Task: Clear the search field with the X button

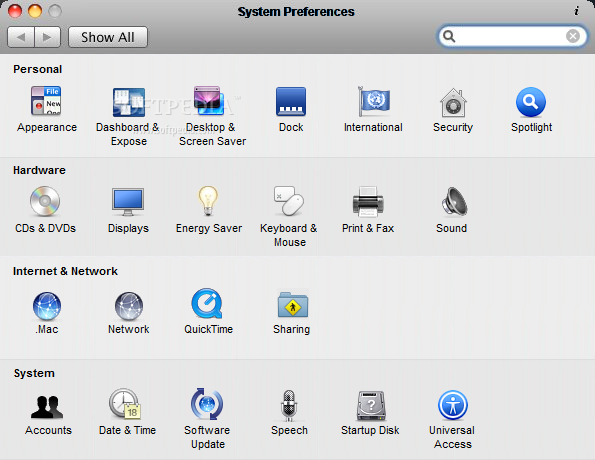Action: pos(573,36)
